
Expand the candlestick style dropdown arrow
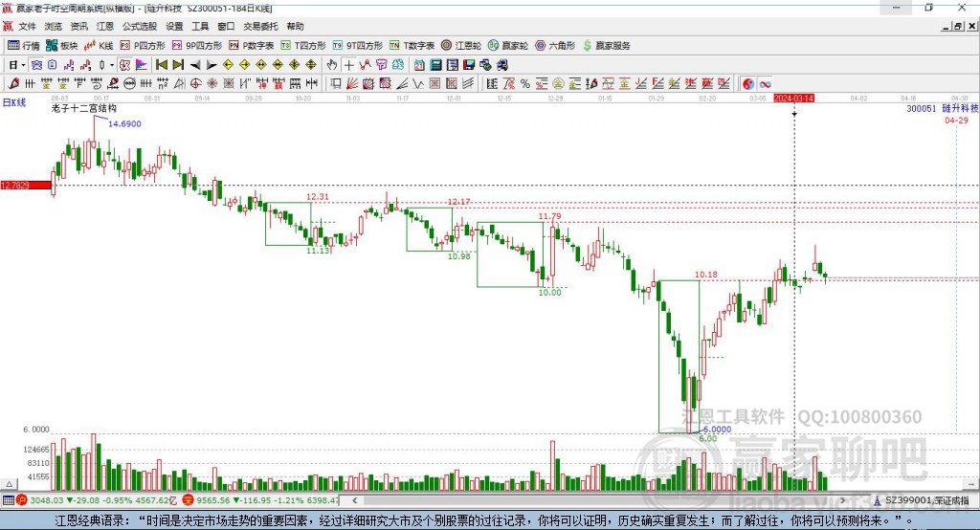(x=112, y=65)
